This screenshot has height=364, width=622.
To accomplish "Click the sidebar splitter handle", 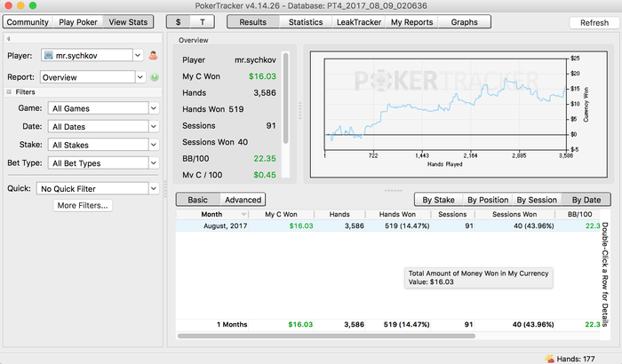I will [x=165, y=188].
